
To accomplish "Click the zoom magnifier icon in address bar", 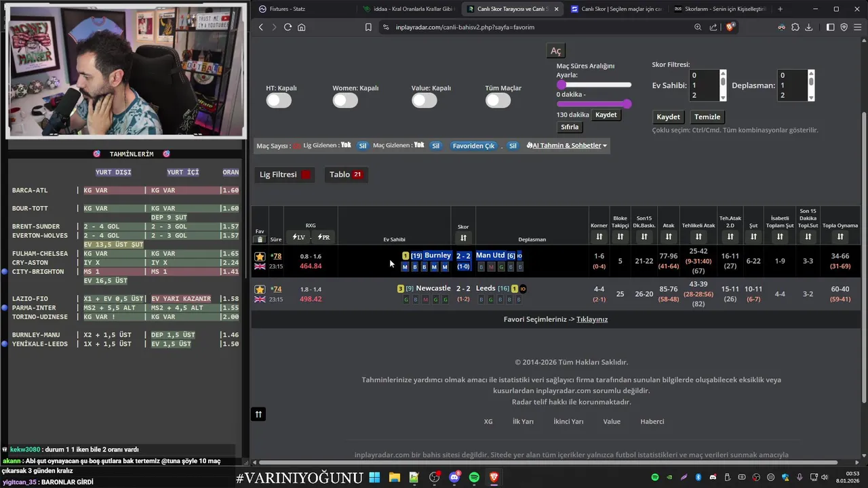I will tap(698, 27).
